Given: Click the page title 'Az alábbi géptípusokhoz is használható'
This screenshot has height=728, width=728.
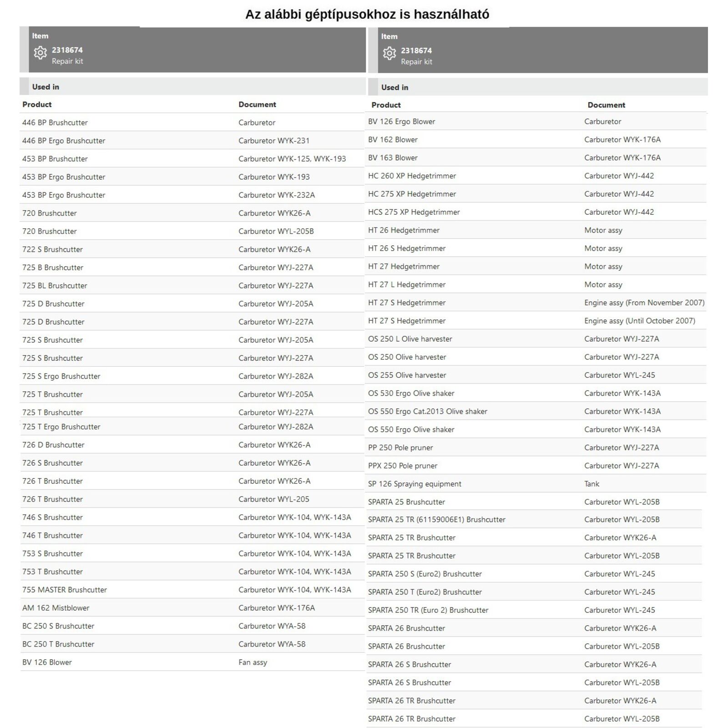Looking at the screenshot, I should click(367, 15).
